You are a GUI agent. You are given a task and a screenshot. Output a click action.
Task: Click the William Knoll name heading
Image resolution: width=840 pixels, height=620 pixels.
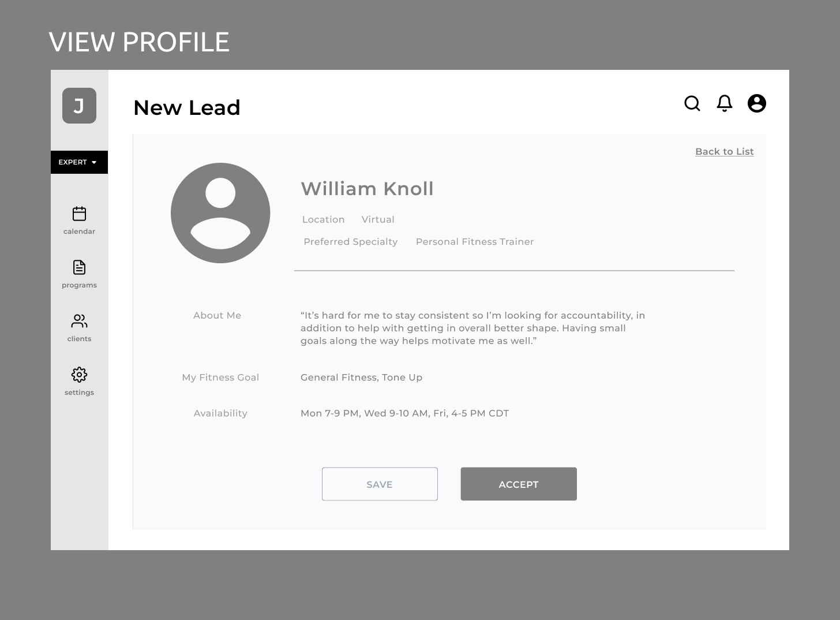(x=367, y=189)
